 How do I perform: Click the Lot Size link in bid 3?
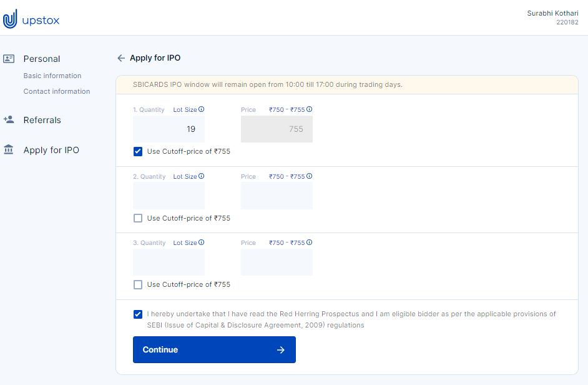pyautogui.click(x=185, y=243)
